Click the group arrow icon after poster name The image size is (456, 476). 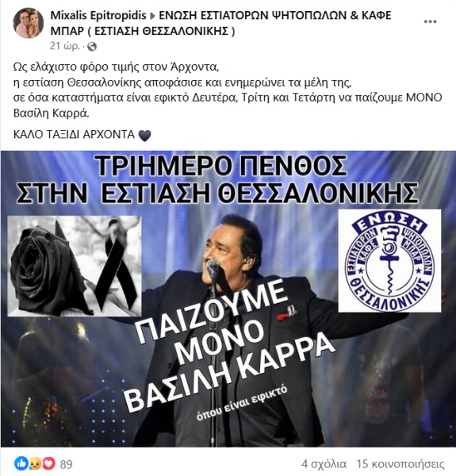152,16
